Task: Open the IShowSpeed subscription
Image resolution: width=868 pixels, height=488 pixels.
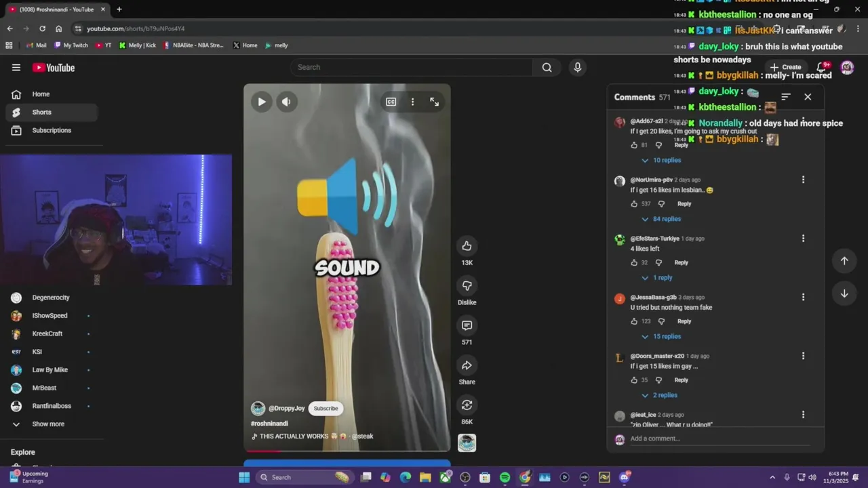Action: point(52,316)
